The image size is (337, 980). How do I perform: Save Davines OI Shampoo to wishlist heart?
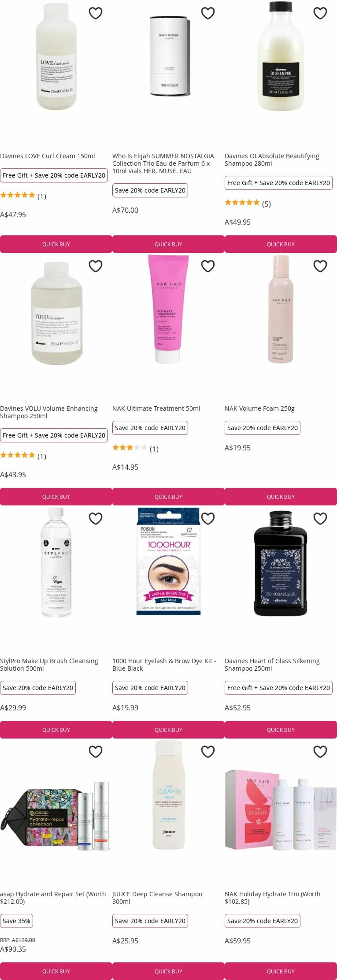point(320,13)
